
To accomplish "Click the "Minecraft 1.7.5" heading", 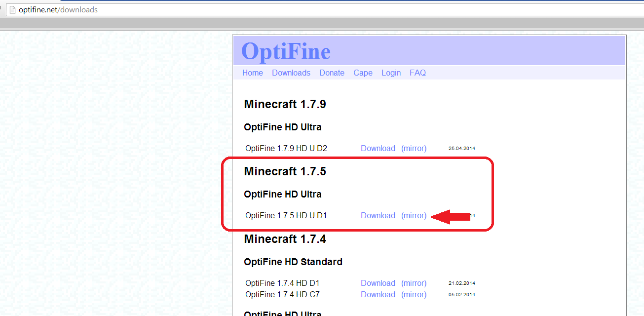I will pos(285,171).
